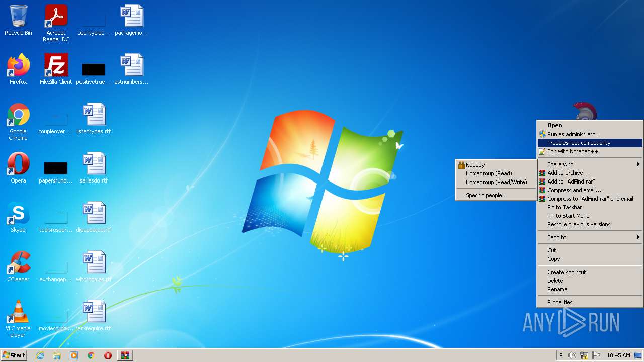Select the packagemo Word document icon
The image size is (644, 362).
tap(131, 20)
